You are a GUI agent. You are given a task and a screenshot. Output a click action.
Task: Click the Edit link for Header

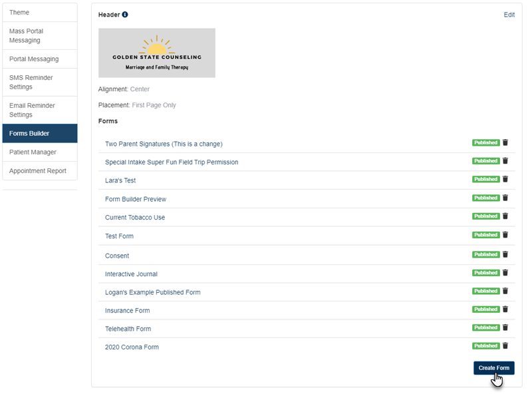[509, 15]
